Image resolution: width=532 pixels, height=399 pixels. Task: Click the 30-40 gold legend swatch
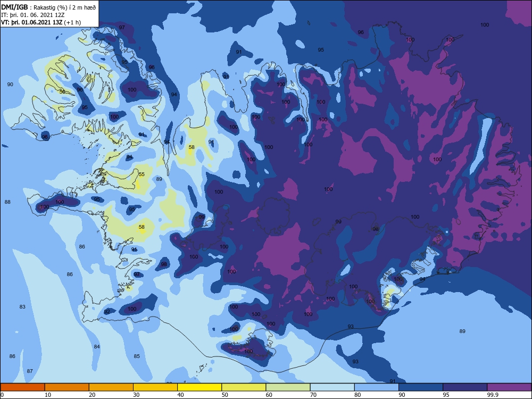pyautogui.click(x=155, y=387)
